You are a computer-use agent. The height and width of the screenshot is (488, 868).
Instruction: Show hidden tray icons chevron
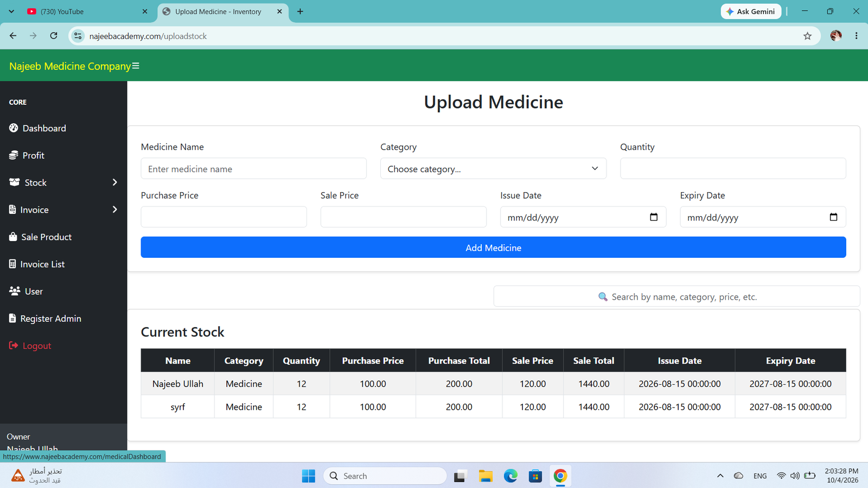[x=720, y=476]
